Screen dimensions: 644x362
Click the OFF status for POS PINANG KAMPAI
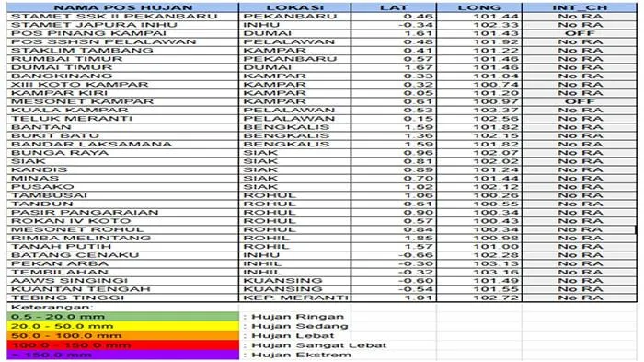(580, 33)
